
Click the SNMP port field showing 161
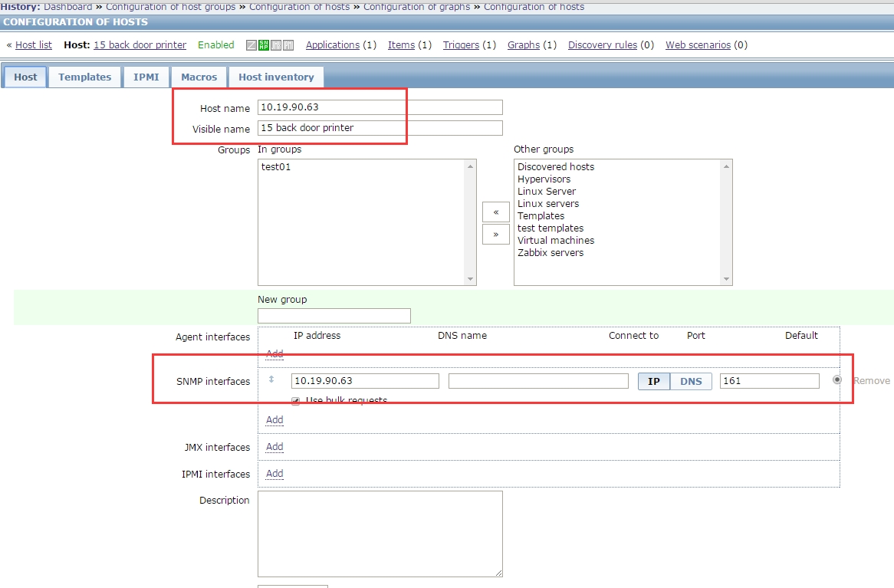(x=770, y=381)
